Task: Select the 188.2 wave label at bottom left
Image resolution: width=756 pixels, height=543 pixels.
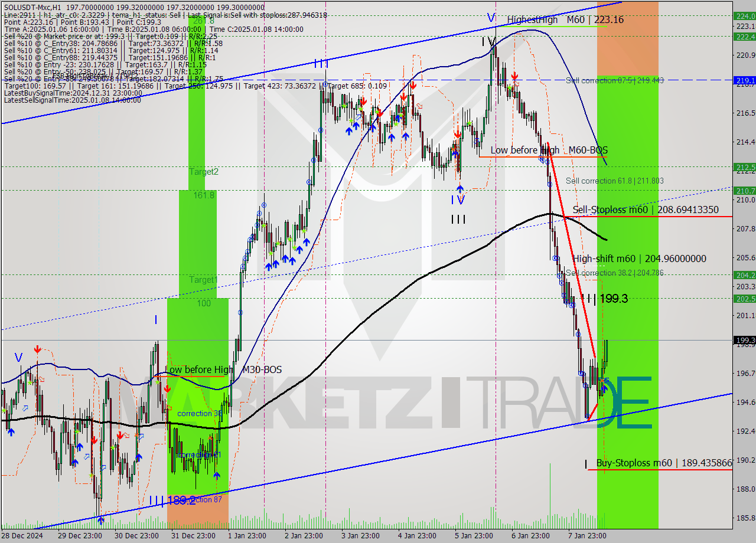Action: click(x=172, y=501)
